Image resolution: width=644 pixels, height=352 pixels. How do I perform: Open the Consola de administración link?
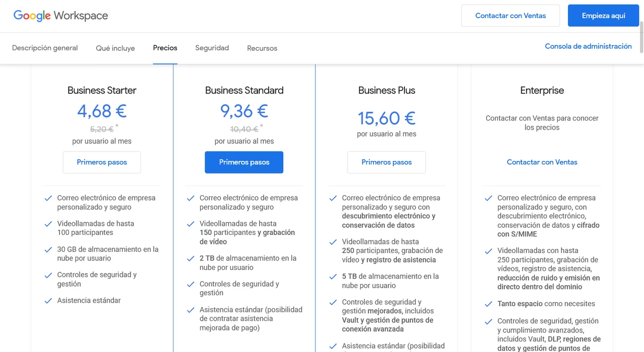(x=588, y=46)
